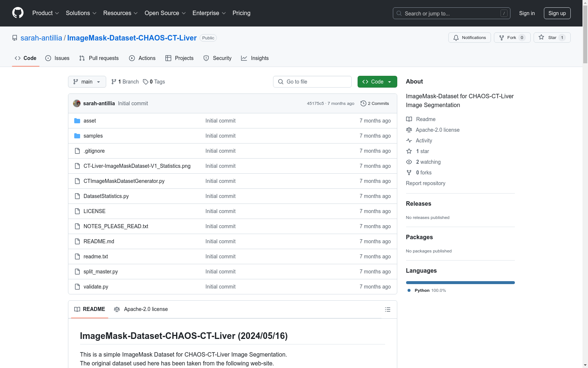Focus the Go to file input
Image resolution: width=588 pixels, height=368 pixels.
coord(312,82)
